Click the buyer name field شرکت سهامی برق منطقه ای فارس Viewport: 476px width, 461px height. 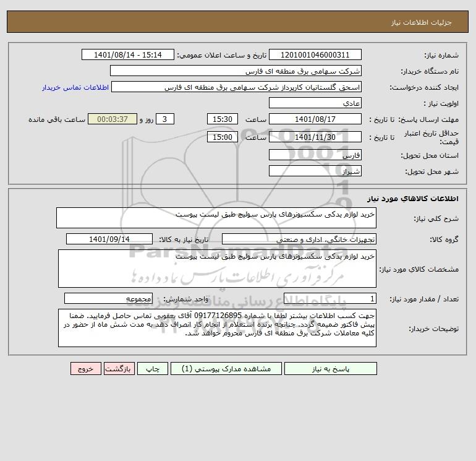tap(236, 71)
